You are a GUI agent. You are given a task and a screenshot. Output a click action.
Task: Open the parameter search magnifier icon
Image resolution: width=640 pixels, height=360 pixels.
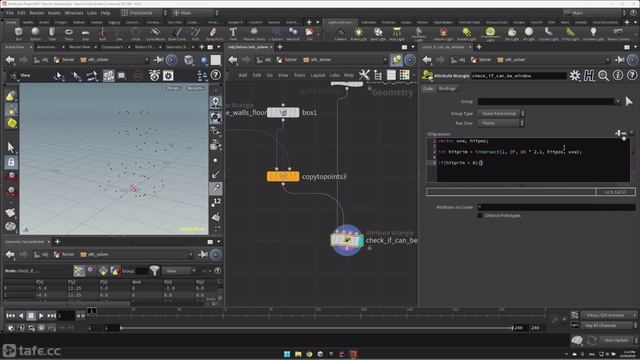click(x=603, y=76)
